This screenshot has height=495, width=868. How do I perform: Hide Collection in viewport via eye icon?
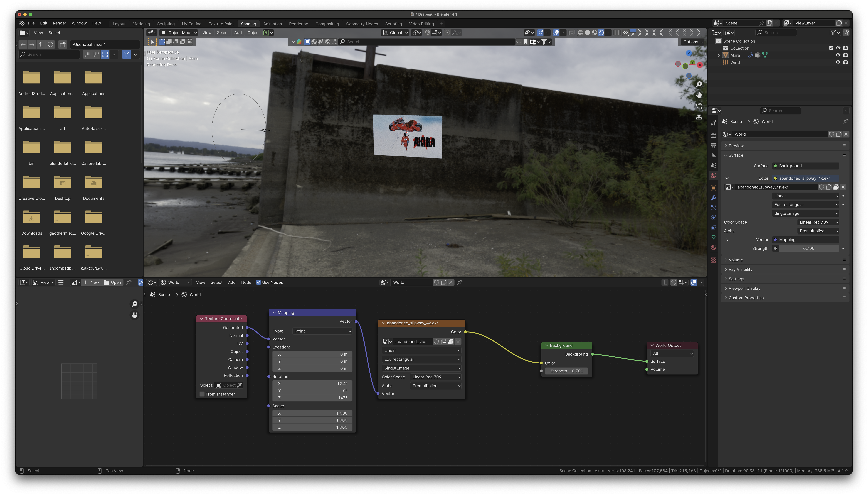pyautogui.click(x=838, y=48)
